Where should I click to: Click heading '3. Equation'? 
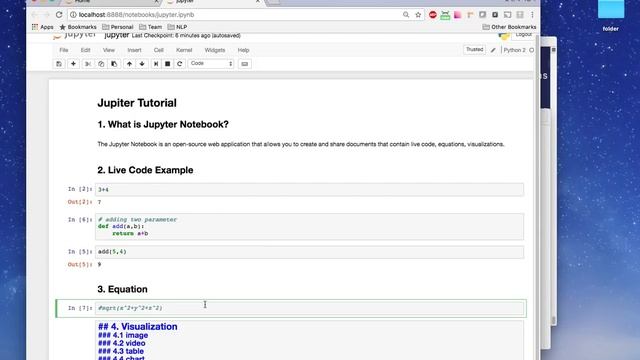(x=122, y=289)
